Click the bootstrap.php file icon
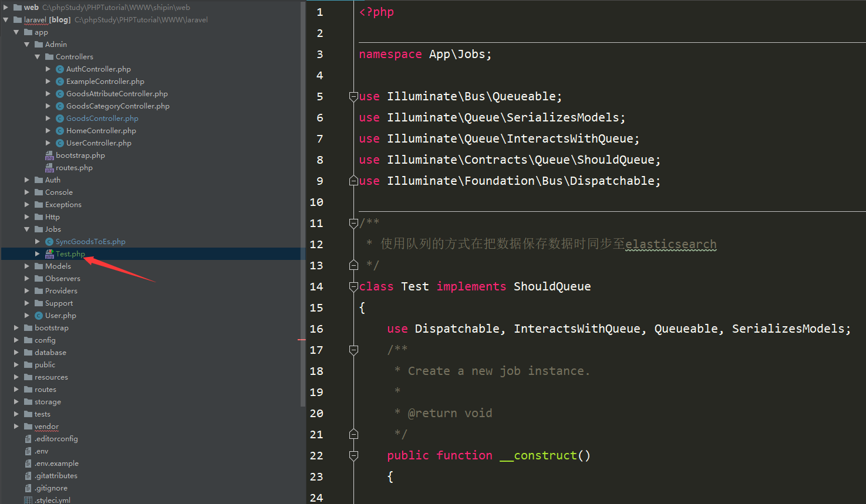 click(x=49, y=155)
